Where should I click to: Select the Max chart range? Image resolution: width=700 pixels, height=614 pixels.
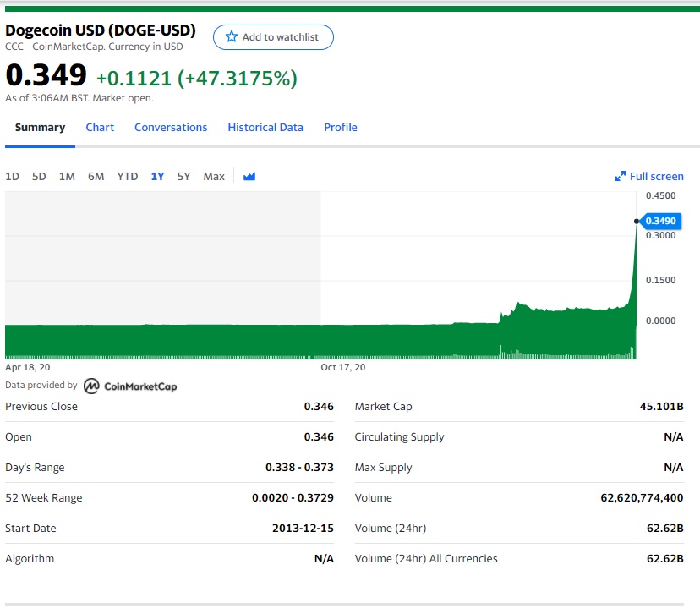pos(214,177)
